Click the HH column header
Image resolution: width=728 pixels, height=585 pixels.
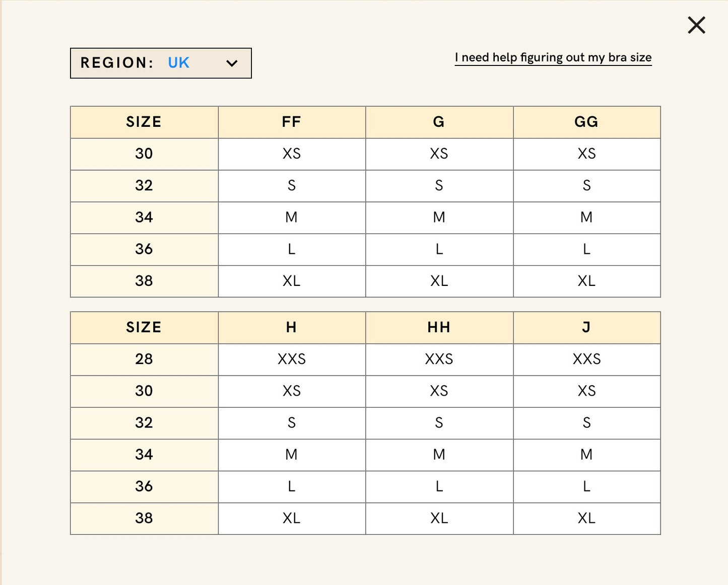click(439, 327)
